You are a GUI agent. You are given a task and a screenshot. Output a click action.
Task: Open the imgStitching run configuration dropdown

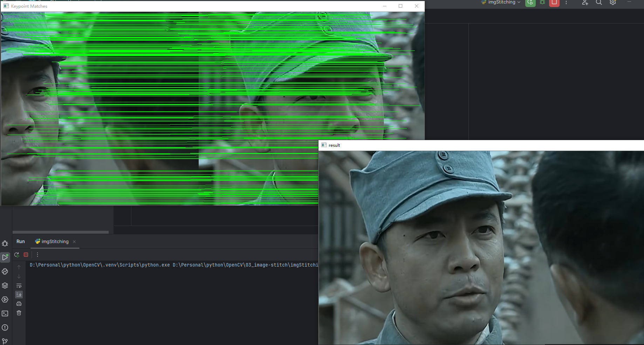coord(500,2)
